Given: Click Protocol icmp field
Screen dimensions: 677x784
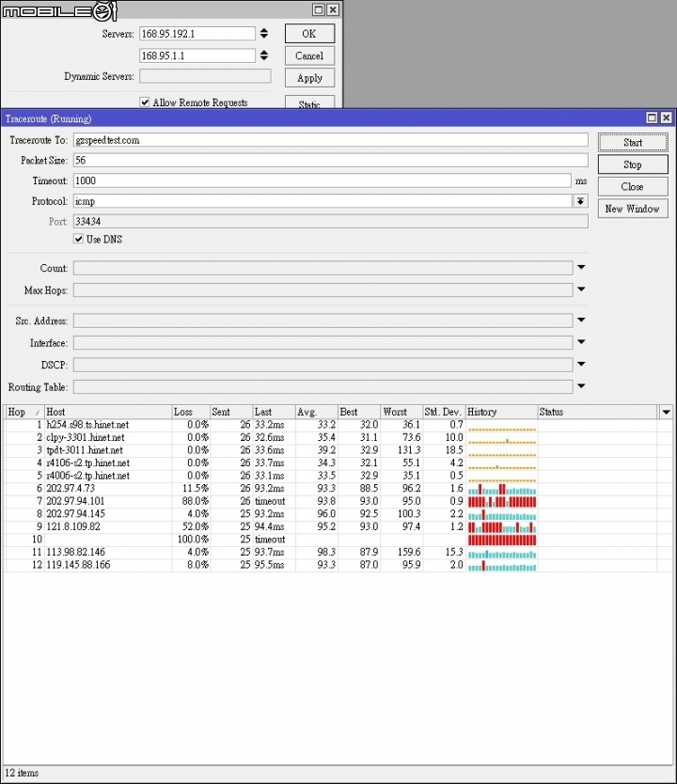Looking at the screenshot, I should coord(323,201).
